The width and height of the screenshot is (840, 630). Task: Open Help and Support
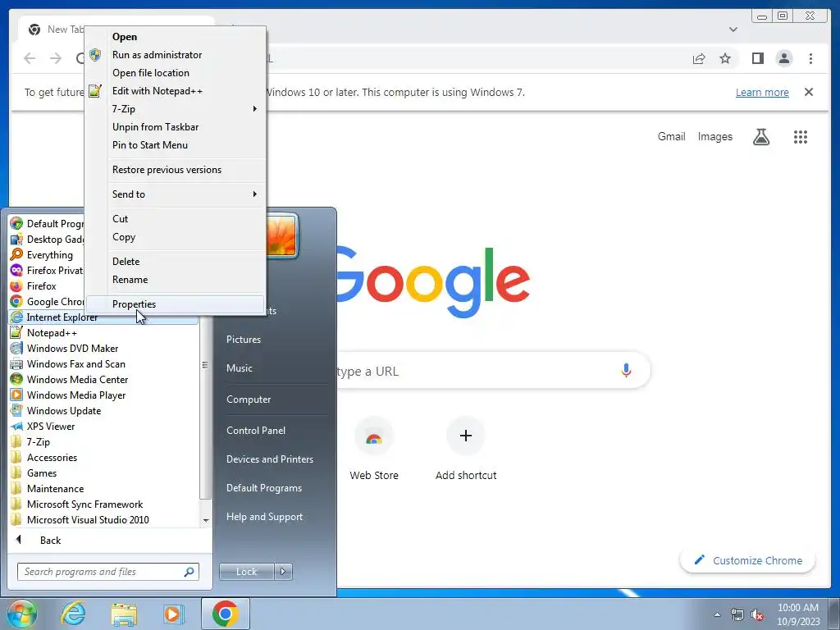[264, 517]
